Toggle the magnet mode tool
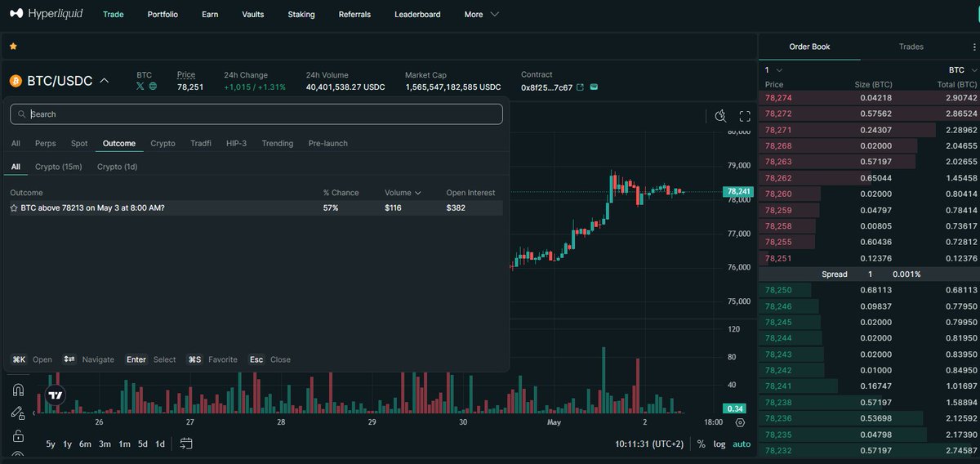Image resolution: width=980 pixels, height=464 pixels. click(18, 390)
